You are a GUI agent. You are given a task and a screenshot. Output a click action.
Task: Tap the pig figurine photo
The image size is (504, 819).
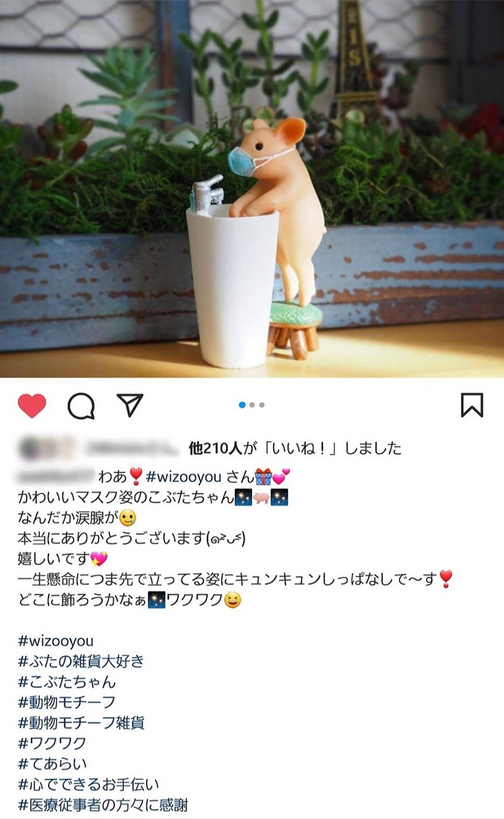pyautogui.click(x=252, y=189)
